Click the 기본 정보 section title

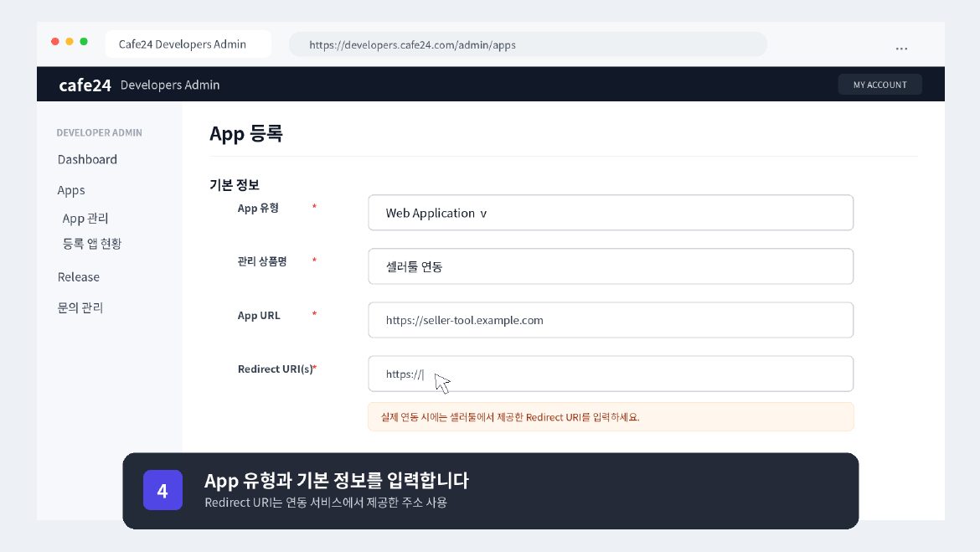click(235, 185)
